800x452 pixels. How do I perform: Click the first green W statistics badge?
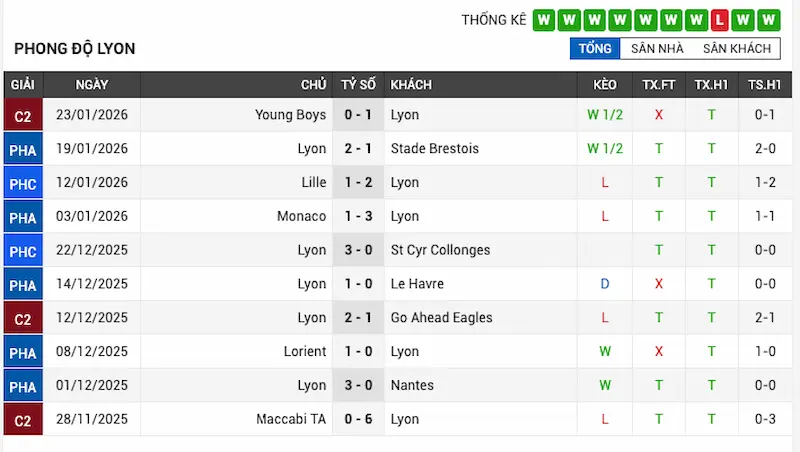[x=544, y=19]
